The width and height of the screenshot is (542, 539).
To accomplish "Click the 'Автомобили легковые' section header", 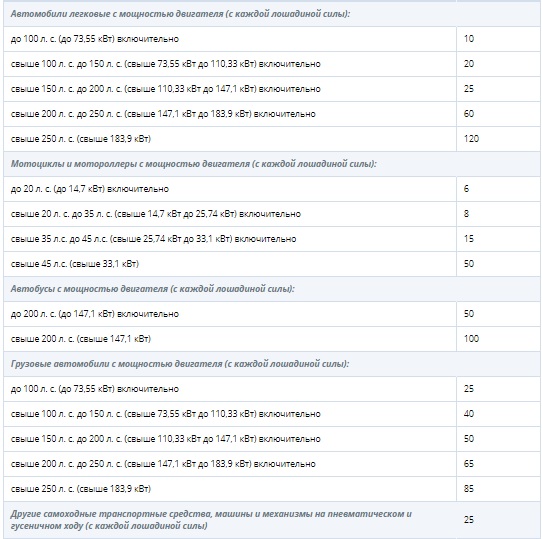I will pyautogui.click(x=180, y=14).
